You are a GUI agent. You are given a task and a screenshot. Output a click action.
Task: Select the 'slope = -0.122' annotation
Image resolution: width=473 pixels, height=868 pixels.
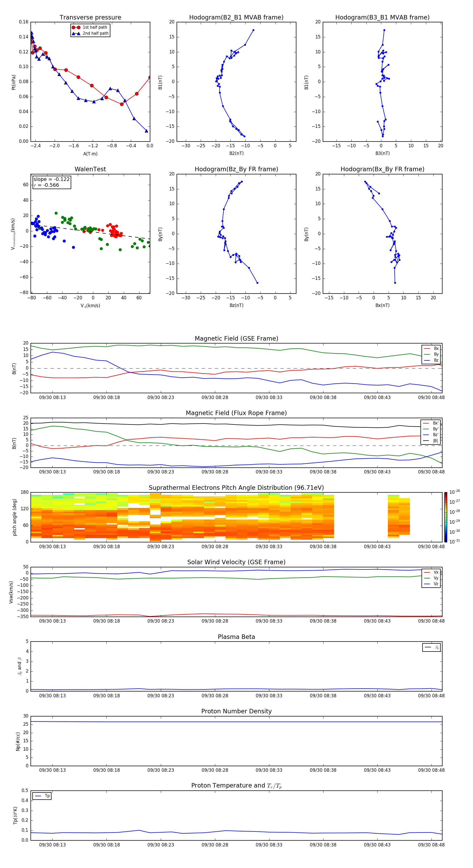click(52, 179)
